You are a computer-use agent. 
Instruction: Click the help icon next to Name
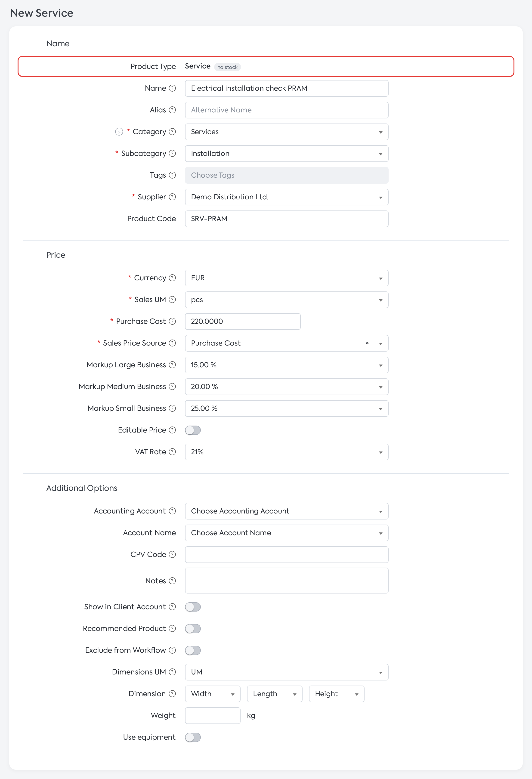point(172,88)
